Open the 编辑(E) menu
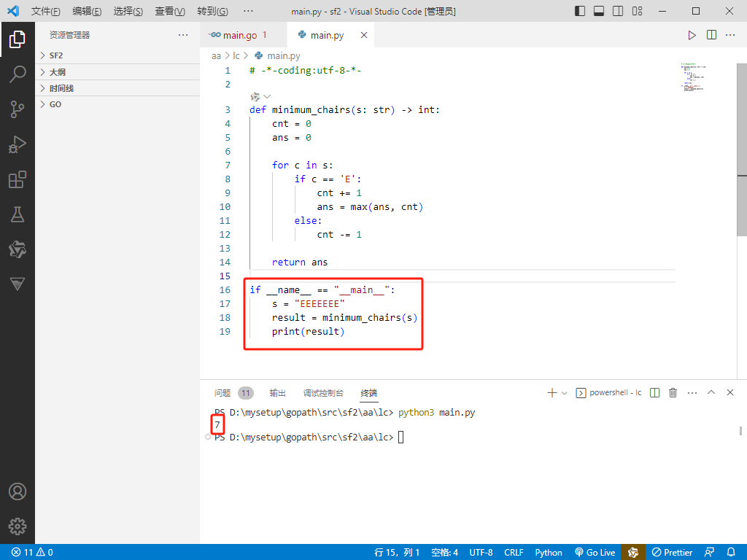 click(88, 11)
